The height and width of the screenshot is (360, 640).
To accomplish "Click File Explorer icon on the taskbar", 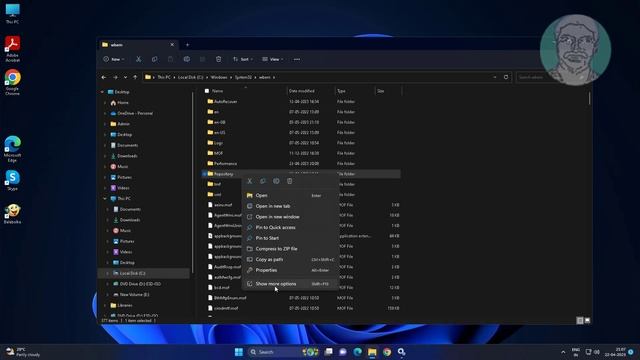I will pyautogui.click(x=372, y=352).
